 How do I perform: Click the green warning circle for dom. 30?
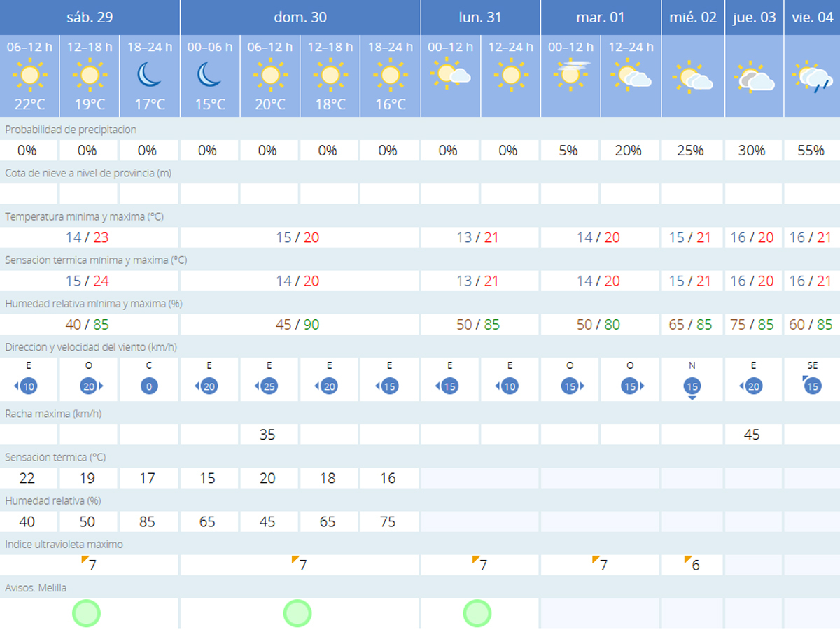[x=297, y=613]
